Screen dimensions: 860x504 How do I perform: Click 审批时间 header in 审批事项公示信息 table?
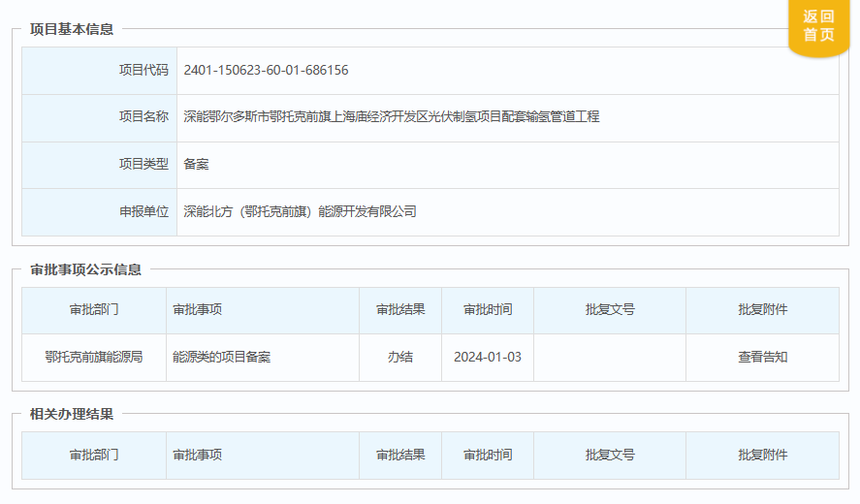[x=488, y=310]
